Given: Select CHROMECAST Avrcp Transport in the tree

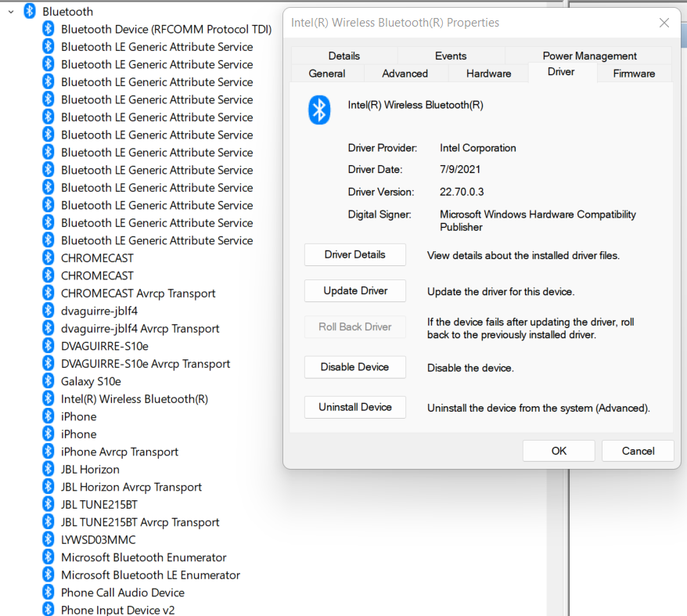Looking at the screenshot, I should pos(138,294).
